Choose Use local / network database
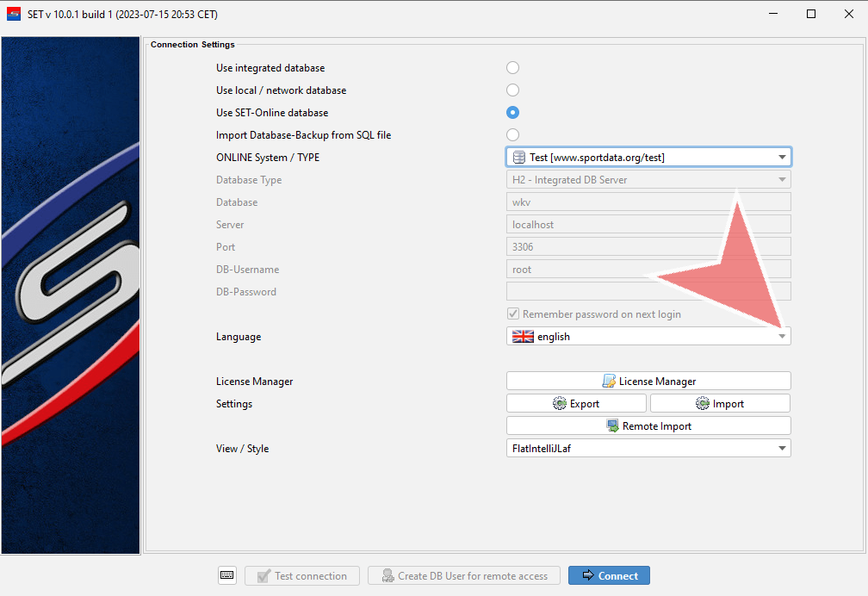 click(513, 90)
